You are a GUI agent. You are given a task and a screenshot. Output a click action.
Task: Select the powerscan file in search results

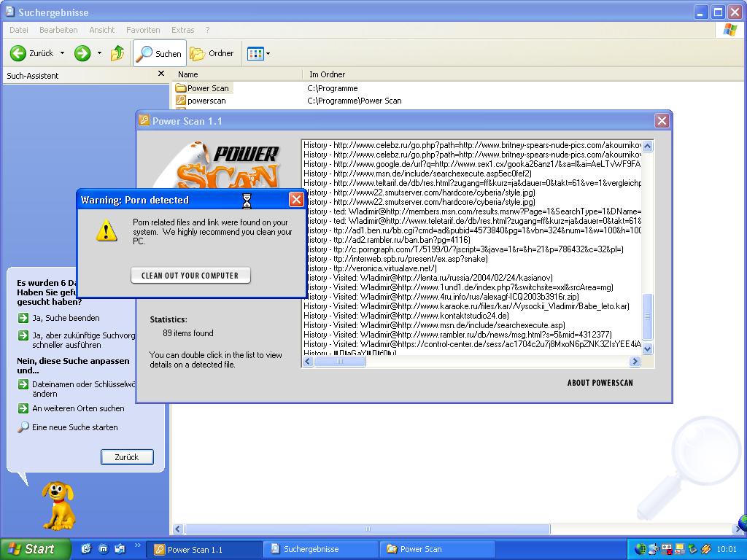(x=201, y=101)
